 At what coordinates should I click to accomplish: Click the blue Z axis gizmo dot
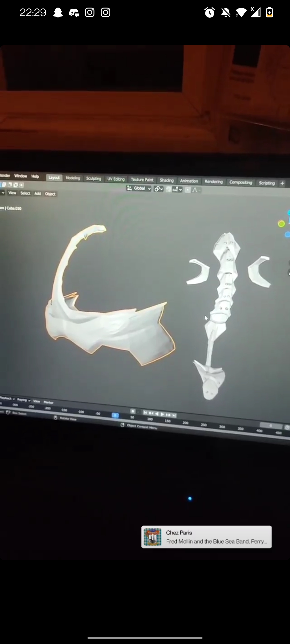point(287,235)
